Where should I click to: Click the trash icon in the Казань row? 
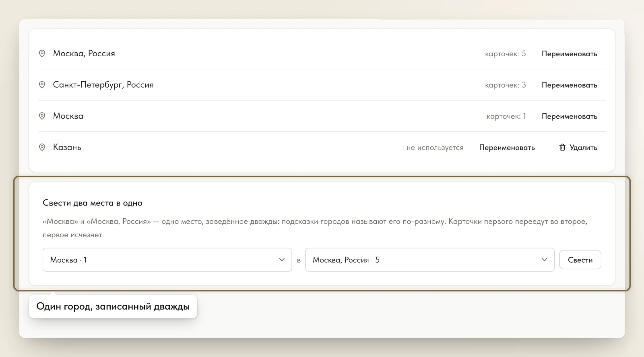(x=562, y=147)
